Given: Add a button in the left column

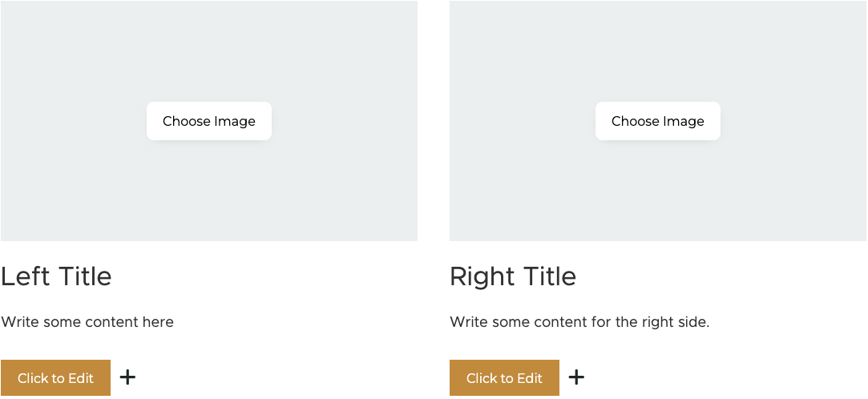Looking at the screenshot, I should click(128, 377).
